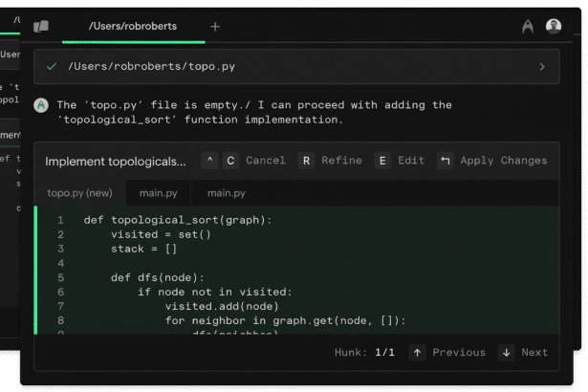588x392 pixels.
Task: Click the green checkmark beside topo.py path
Action: point(52,67)
